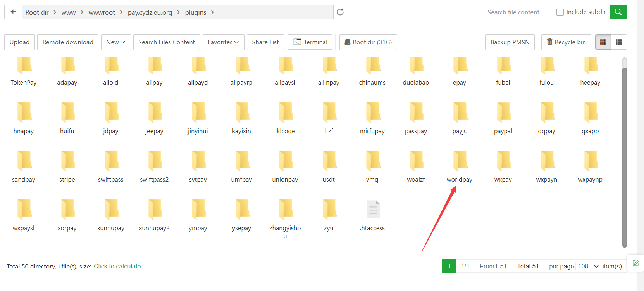Viewport: 644px width, 291px height.
Task: Click the chinaums folder label
Action: click(x=372, y=82)
